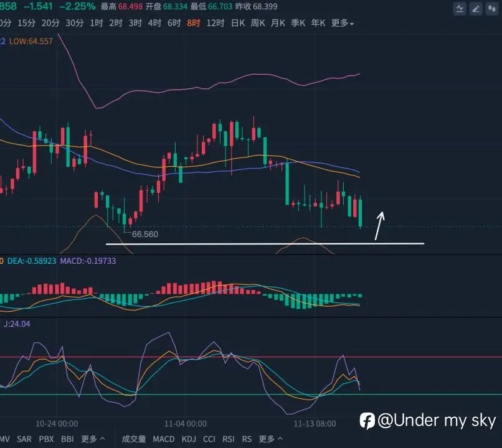The width and height of the screenshot is (502, 448).
Task: Select the CCI indicator button
Action: [x=209, y=439]
